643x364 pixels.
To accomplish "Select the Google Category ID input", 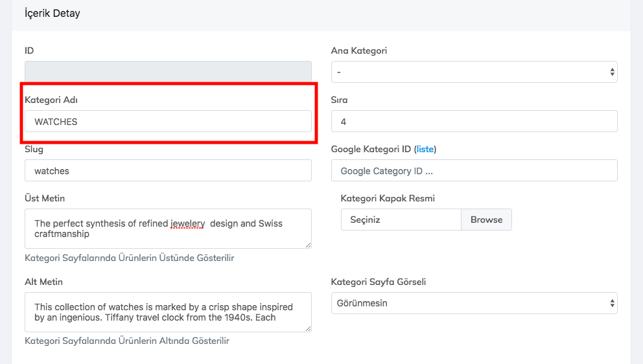I will point(474,171).
